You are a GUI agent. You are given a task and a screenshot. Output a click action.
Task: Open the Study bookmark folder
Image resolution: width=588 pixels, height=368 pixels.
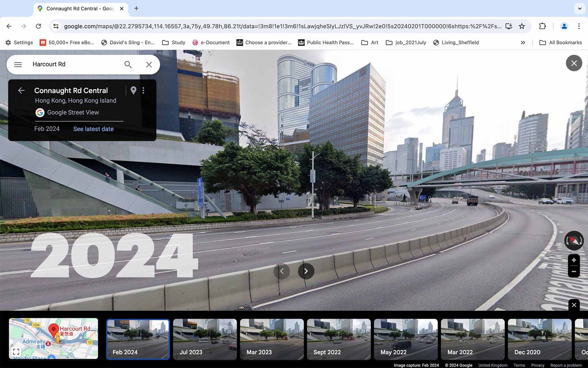pyautogui.click(x=174, y=43)
